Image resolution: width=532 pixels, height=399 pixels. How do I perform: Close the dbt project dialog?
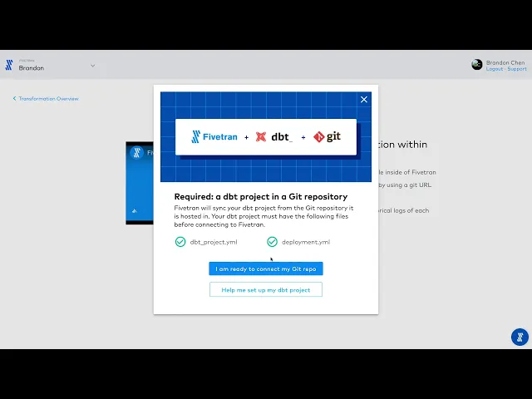click(364, 100)
